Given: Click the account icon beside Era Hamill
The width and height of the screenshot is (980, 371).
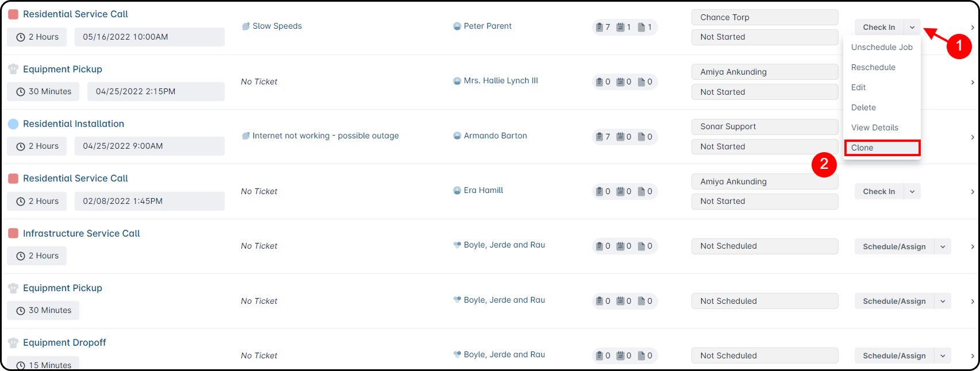Looking at the screenshot, I should click(458, 191).
